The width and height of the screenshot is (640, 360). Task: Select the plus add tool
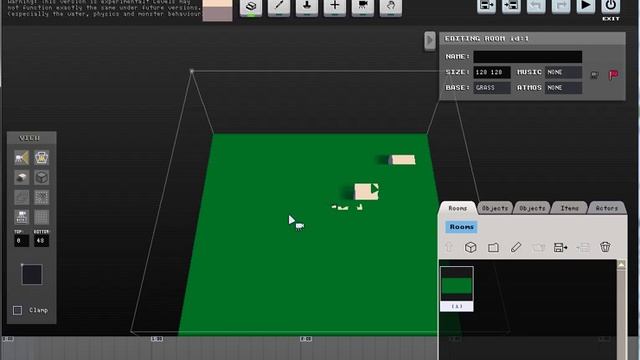335,7
